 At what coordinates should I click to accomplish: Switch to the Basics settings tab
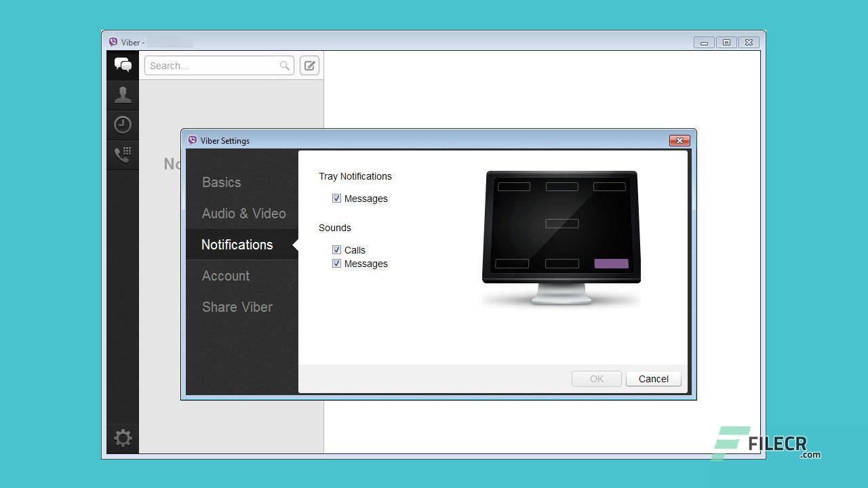(x=242, y=182)
